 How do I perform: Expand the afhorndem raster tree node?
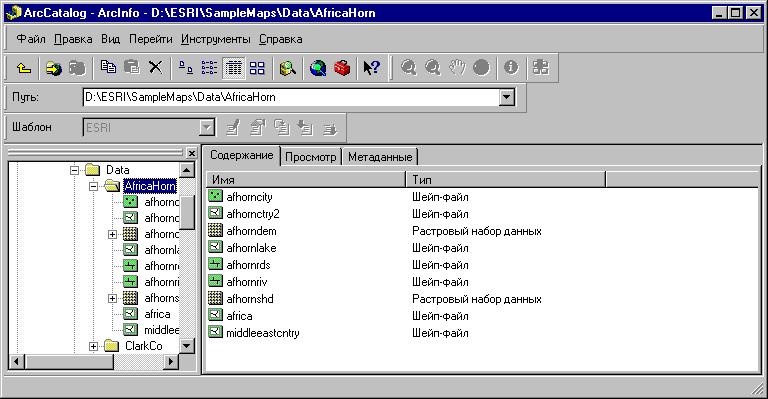tap(113, 235)
